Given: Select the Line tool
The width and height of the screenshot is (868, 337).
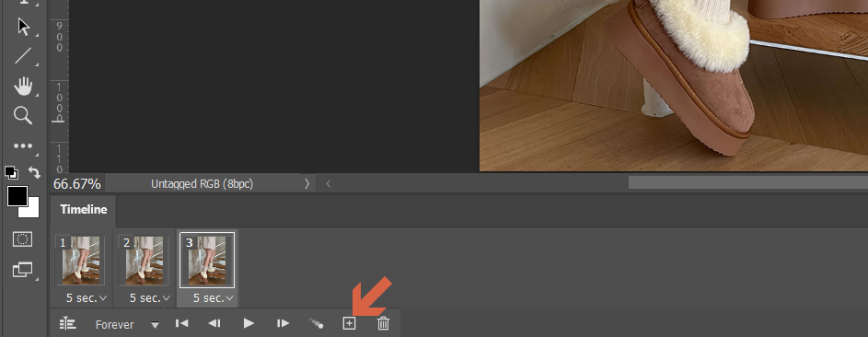Looking at the screenshot, I should click(23, 56).
